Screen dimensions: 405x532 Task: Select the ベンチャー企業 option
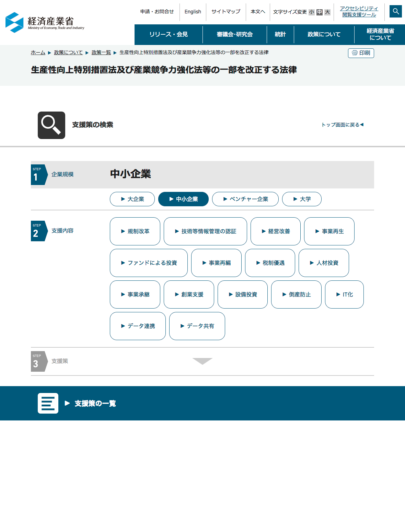tap(245, 199)
